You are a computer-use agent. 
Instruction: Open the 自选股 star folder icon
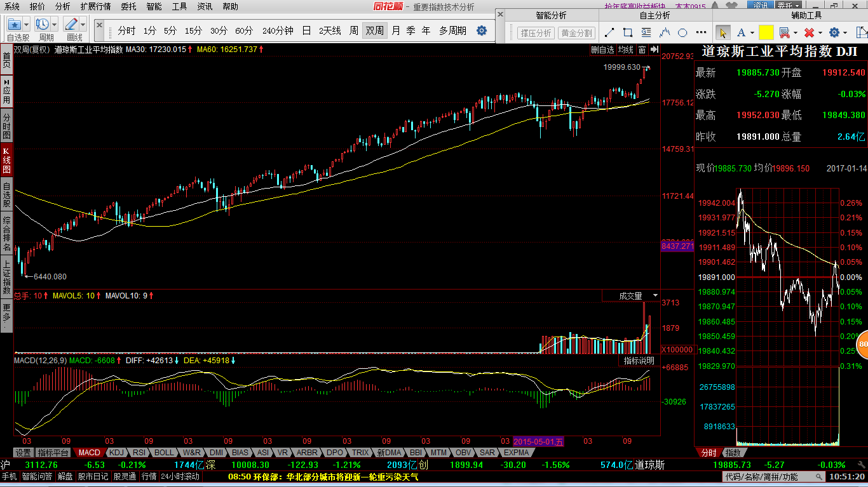point(15,24)
